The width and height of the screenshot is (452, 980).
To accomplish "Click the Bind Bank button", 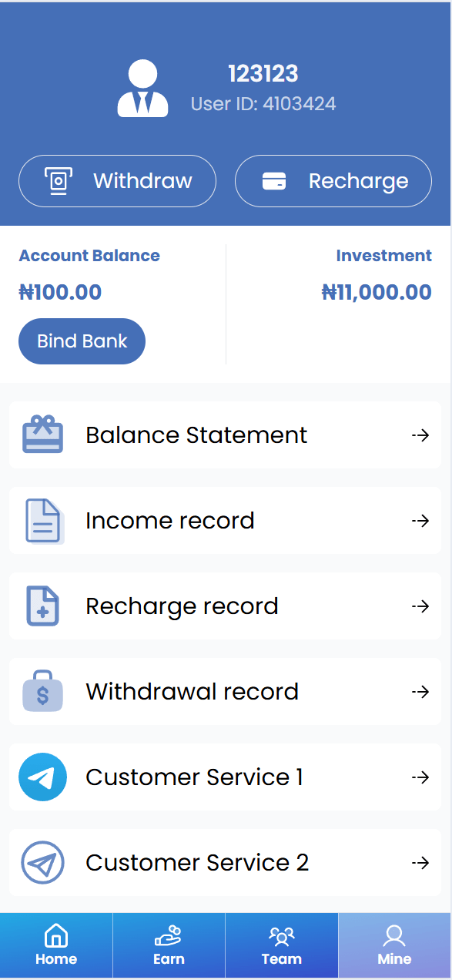I will [x=82, y=341].
